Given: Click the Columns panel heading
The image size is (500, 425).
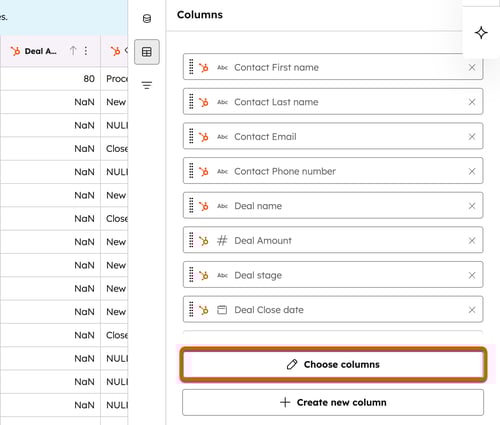Looking at the screenshot, I should tap(200, 15).
